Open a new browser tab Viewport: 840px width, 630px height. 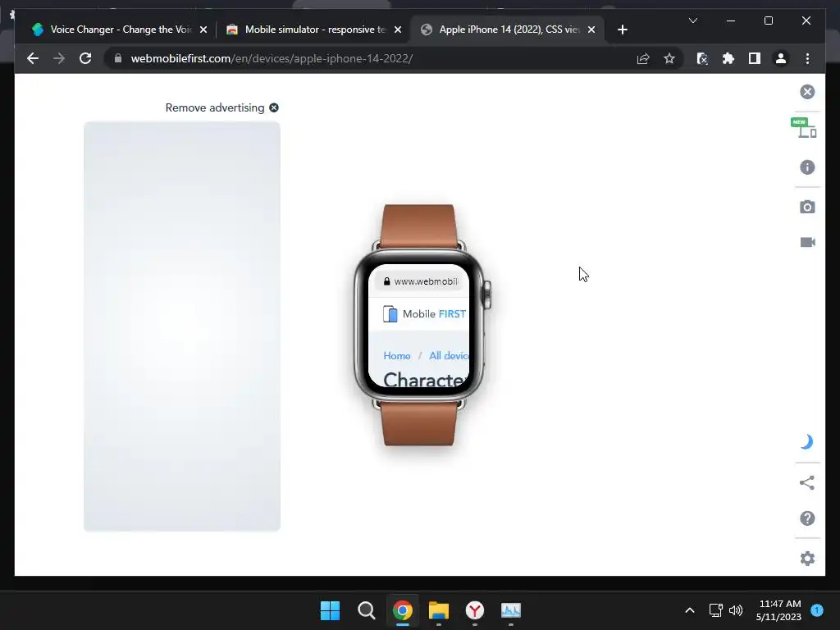click(x=622, y=30)
